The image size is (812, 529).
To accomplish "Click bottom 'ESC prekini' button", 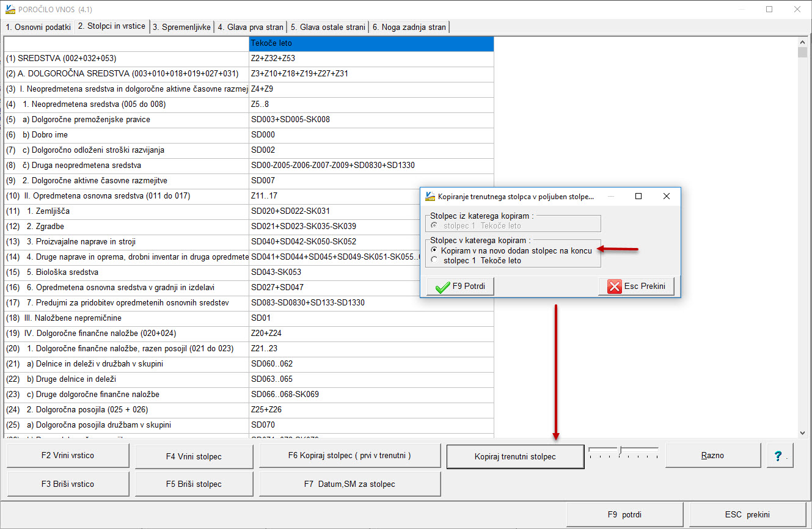I will (747, 514).
